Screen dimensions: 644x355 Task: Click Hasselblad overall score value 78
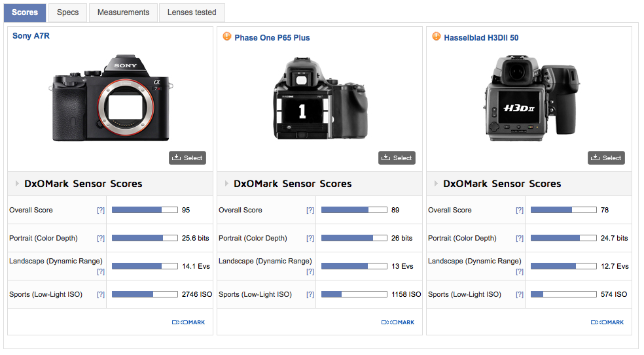605,210
